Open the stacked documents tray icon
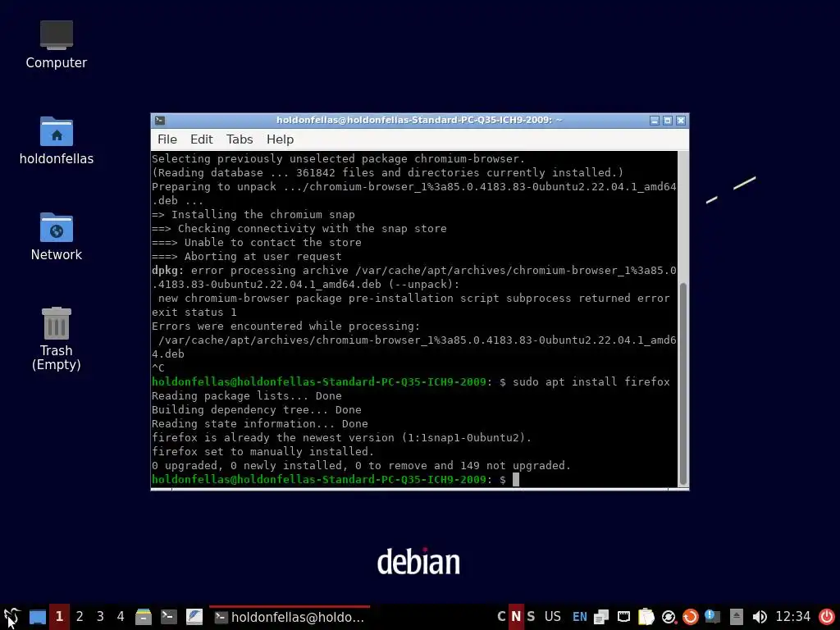The height and width of the screenshot is (630, 840). coord(601,617)
